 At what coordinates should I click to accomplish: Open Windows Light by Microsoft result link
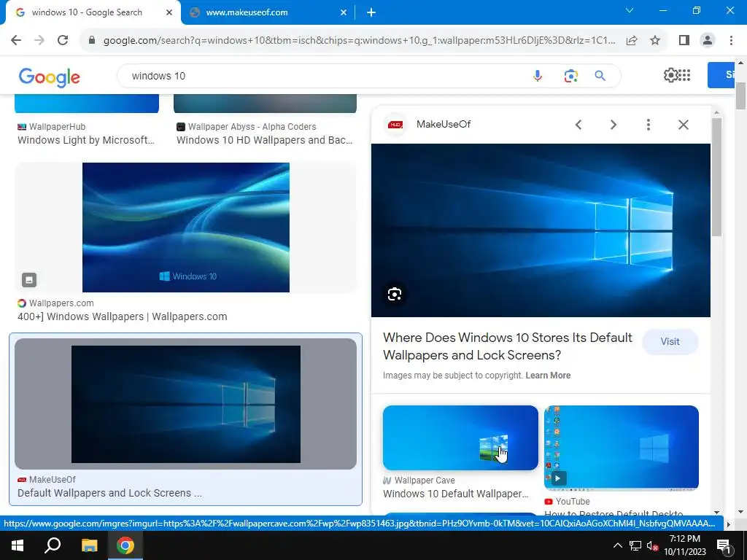click(x=86, y=140)
